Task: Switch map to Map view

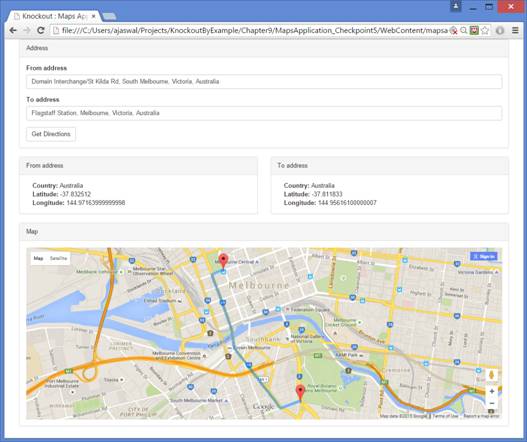Action: point(38,258)
